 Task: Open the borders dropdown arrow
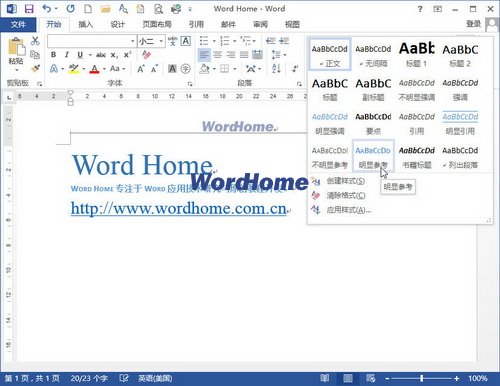pyautogui.click(x=235, y=69)
